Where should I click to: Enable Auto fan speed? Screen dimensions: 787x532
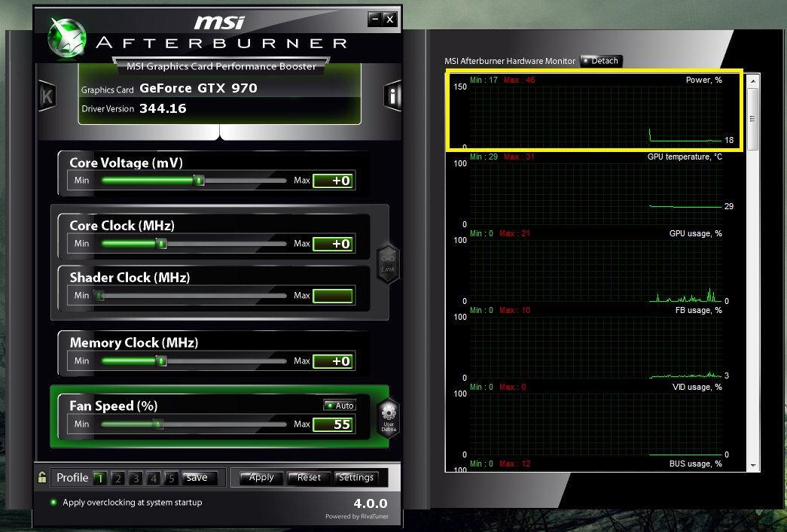[x=340, y=405]
